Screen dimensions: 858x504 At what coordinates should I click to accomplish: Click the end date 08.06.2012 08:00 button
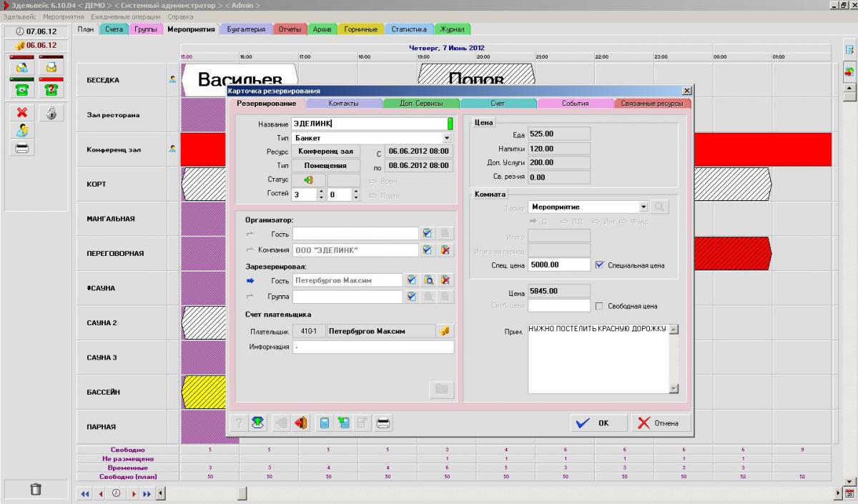[x=419, y=165]
